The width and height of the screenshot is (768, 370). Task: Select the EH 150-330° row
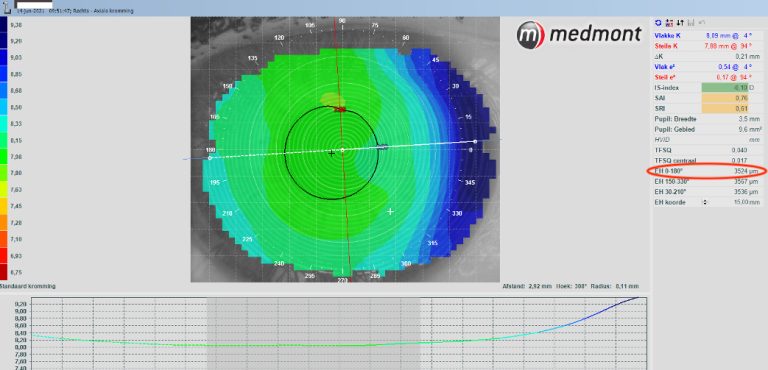pyautogui.click(x=708, y=181)
